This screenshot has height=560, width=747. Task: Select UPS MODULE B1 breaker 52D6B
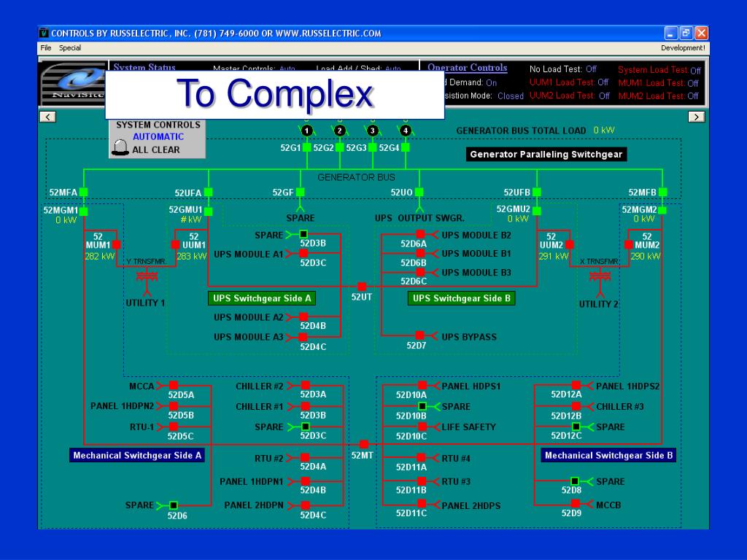[420, 253]
